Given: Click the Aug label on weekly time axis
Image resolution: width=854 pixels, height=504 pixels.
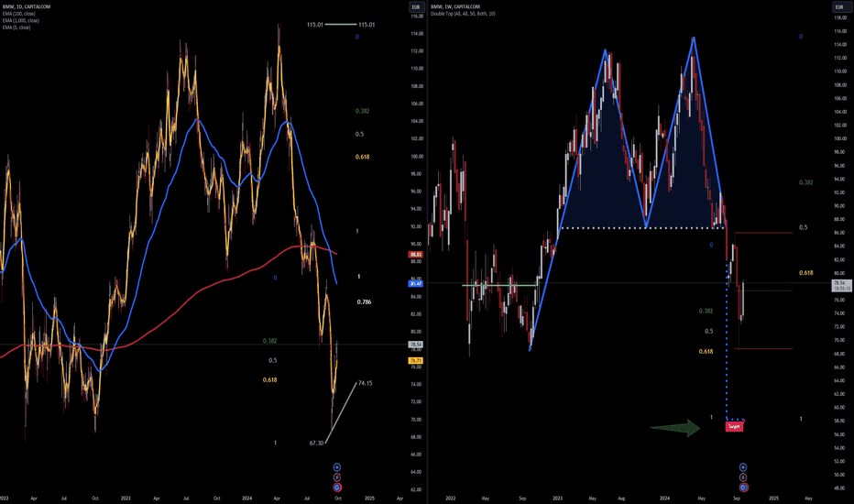Looking at the screenshot, I should 621,498.
